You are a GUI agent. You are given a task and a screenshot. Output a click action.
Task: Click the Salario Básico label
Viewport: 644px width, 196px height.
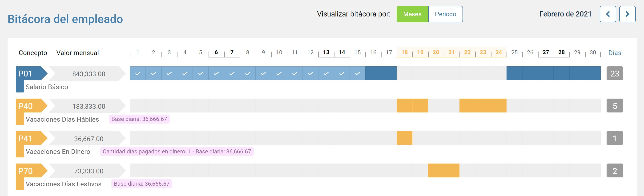point(47,87)
